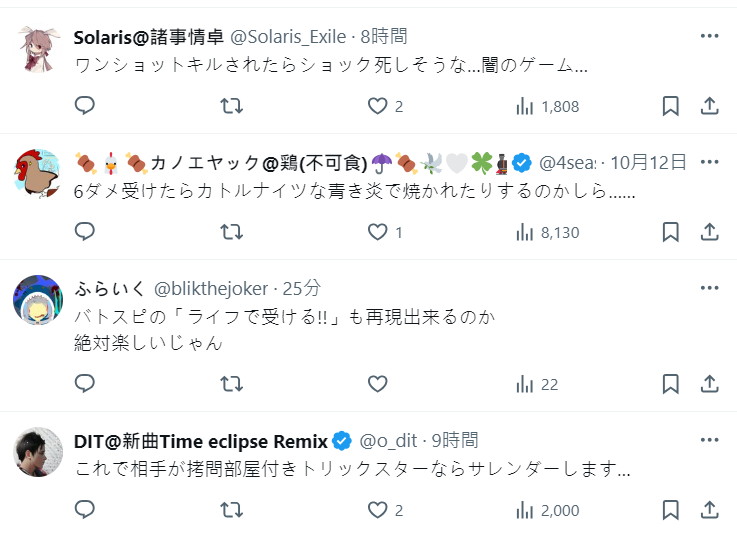Screen dimensions: 737x534
Task: View analytics with 2,000 views
Action: point(547,510)
